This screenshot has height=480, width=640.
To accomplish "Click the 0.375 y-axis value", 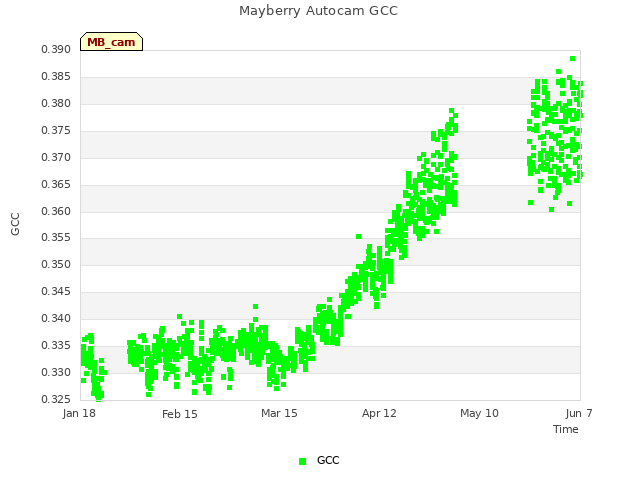I will (56, 130).
